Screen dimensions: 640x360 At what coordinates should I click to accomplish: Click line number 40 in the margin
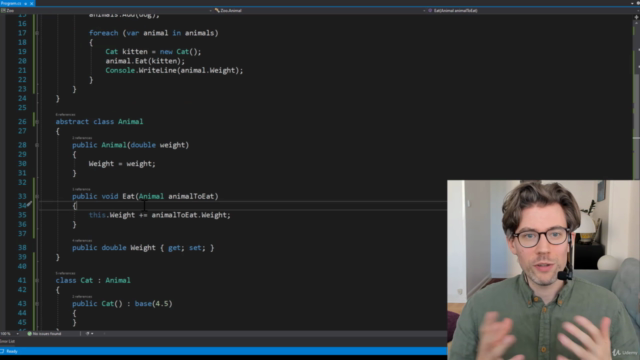(x=22, y=267)
